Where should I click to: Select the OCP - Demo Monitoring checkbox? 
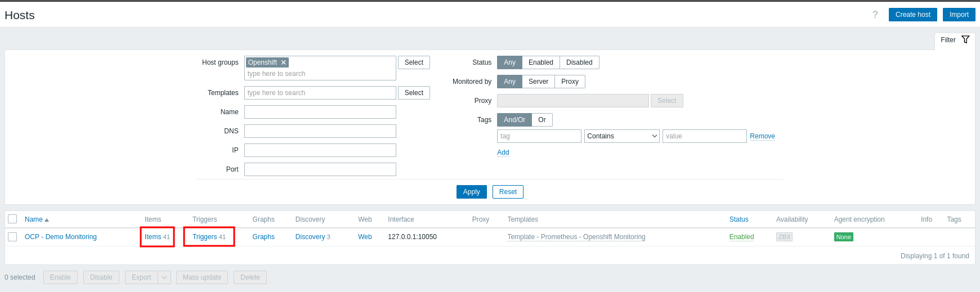click(12, 237)
